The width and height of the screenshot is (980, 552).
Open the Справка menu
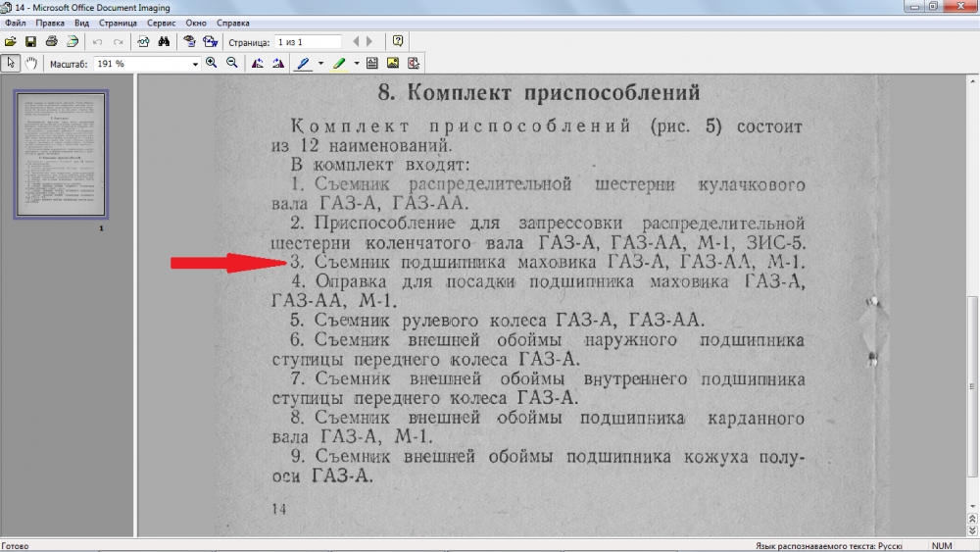[x=233, y=24]
